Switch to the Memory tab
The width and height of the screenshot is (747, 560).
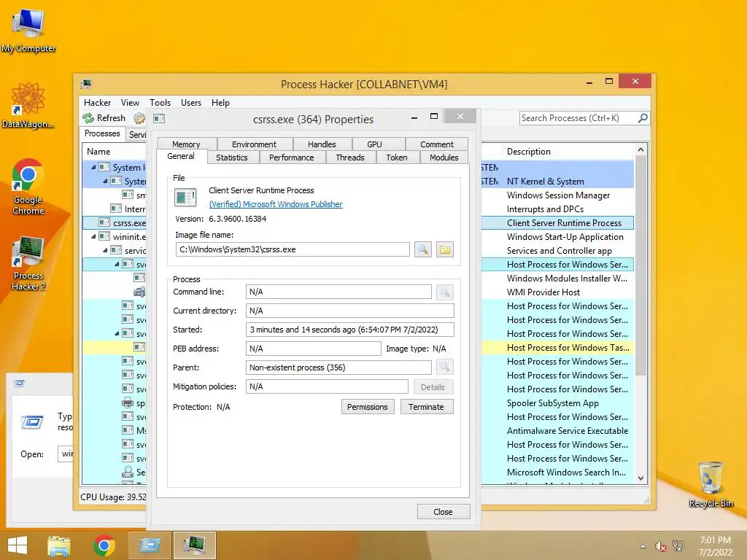click(186, 144)
